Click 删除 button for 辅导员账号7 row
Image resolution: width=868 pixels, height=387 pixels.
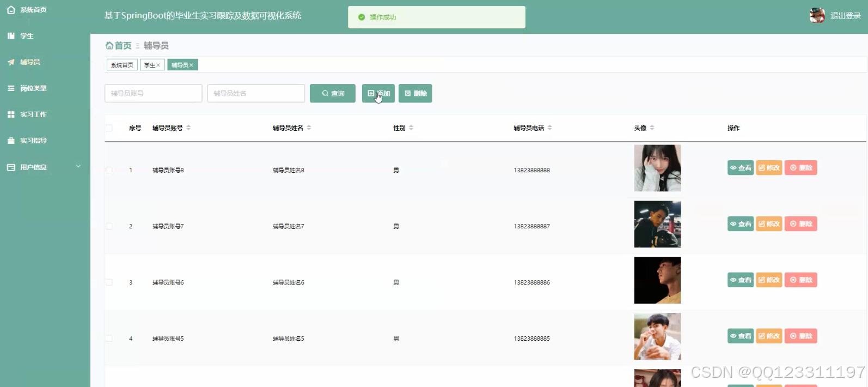coord(800,224)
